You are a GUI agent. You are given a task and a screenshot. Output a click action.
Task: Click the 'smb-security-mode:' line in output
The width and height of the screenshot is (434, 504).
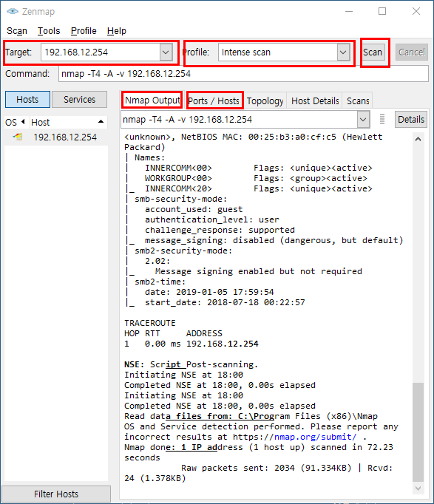(180, 199)
